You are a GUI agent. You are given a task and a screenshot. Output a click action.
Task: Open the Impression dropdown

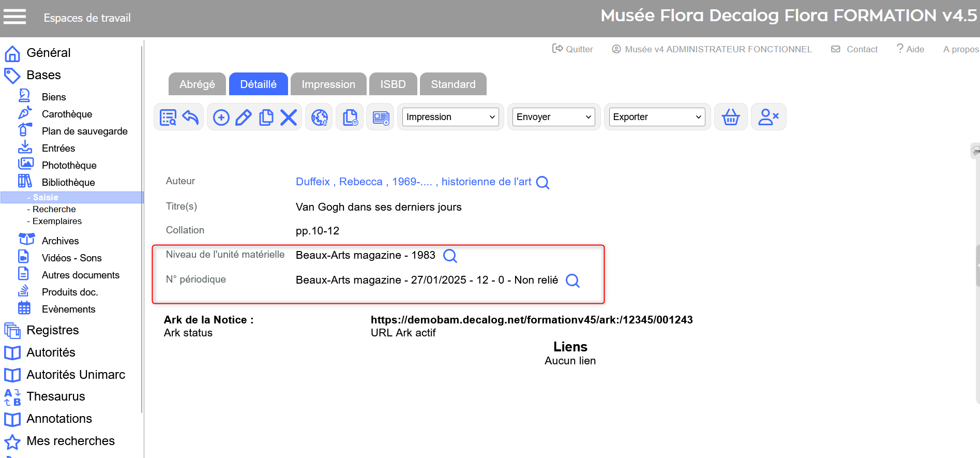tap(450, 117)
